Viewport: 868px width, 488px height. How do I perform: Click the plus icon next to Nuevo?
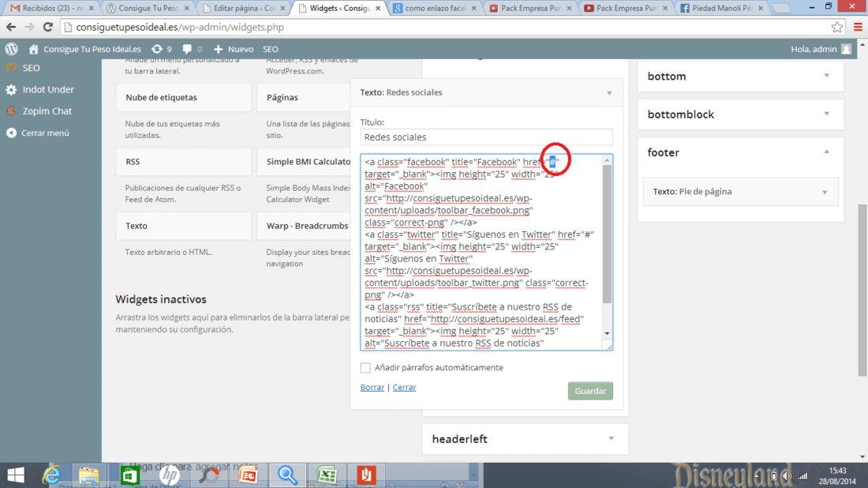(x=218, y=49)
